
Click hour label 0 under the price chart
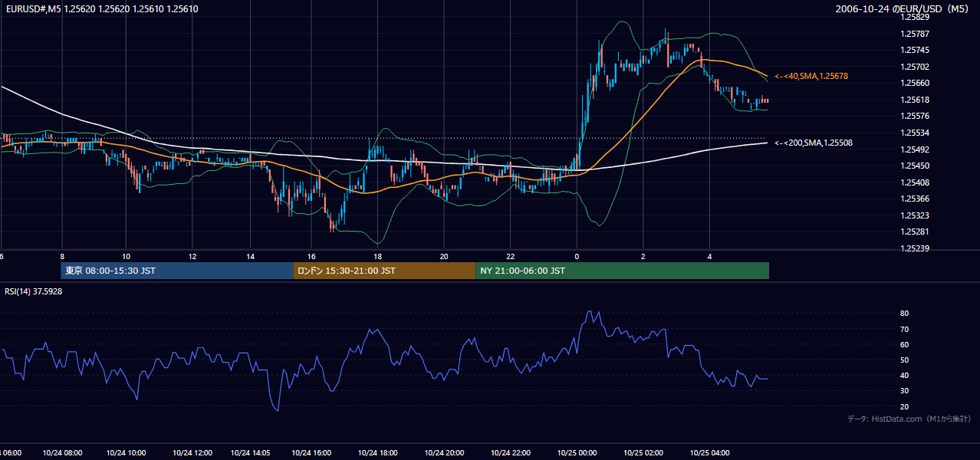577,257
